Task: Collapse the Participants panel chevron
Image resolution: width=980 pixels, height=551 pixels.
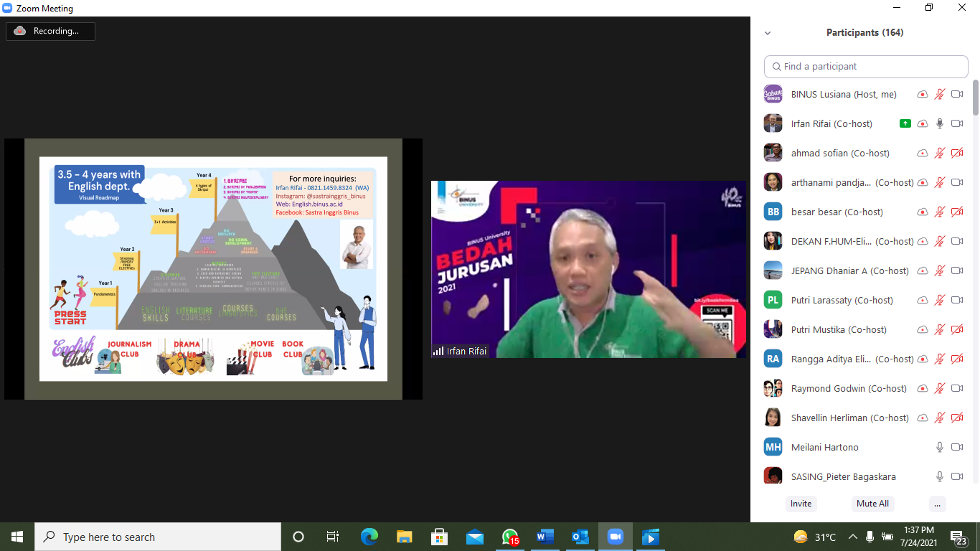Action: [768, 33]
